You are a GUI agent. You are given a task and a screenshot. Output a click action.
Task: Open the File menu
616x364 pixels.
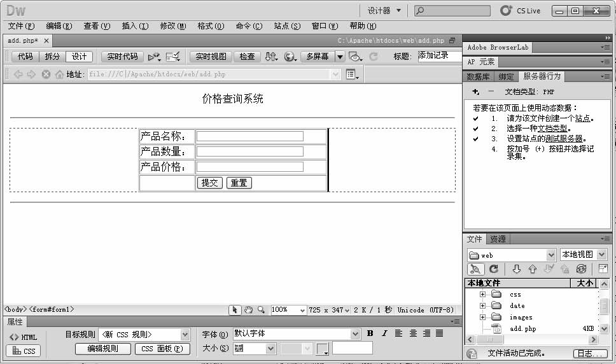pyautogui.click(x=21, y=26)
